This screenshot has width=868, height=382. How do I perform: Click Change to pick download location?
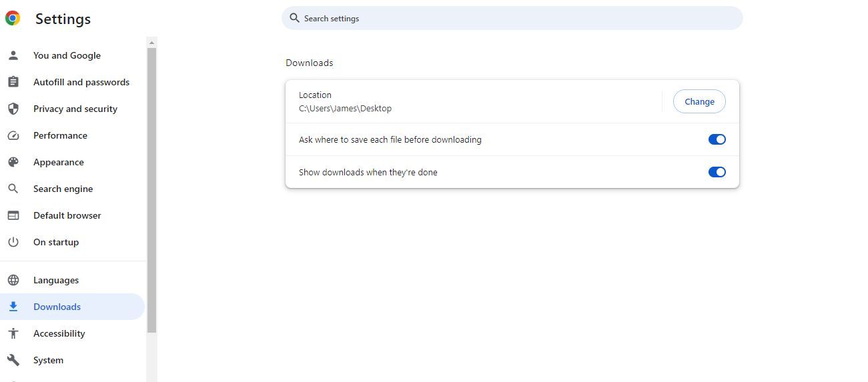[x=699, y=101]
